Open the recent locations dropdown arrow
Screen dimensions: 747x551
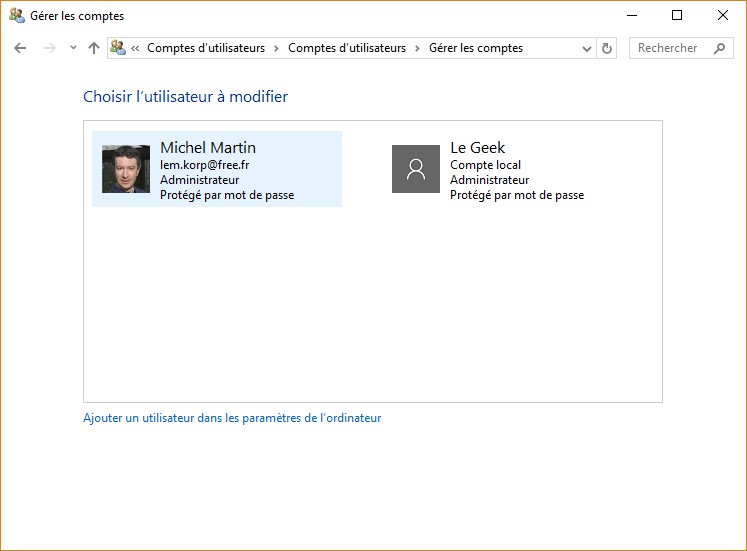(x=73, y=48)
